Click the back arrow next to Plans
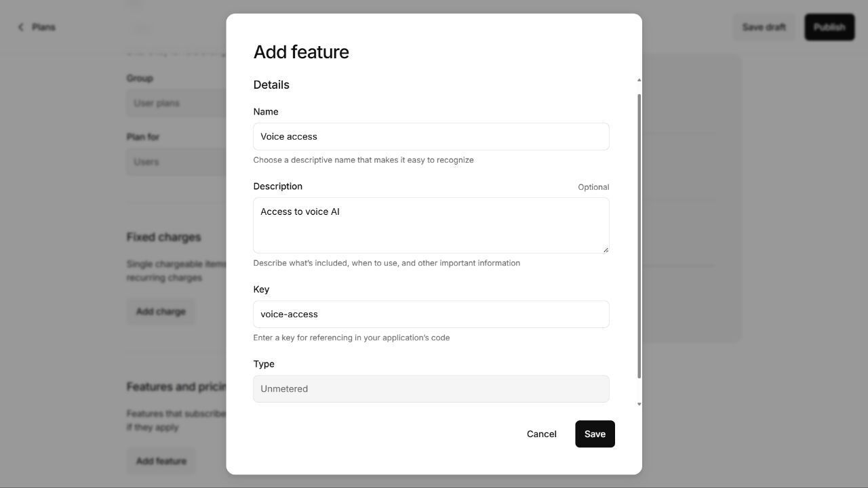The height and width of the screenshot is (488, 868). pos(20,27)
